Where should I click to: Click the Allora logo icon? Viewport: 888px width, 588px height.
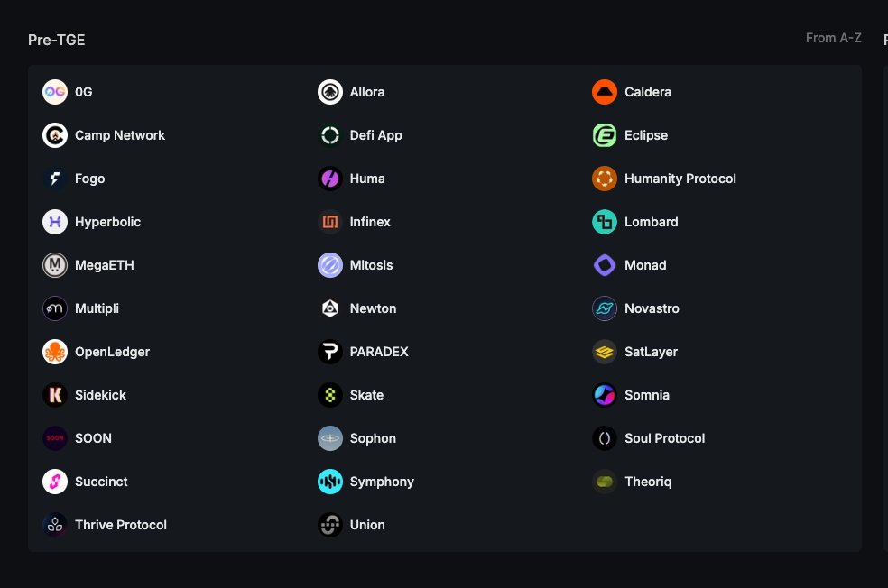coord(330,92)
